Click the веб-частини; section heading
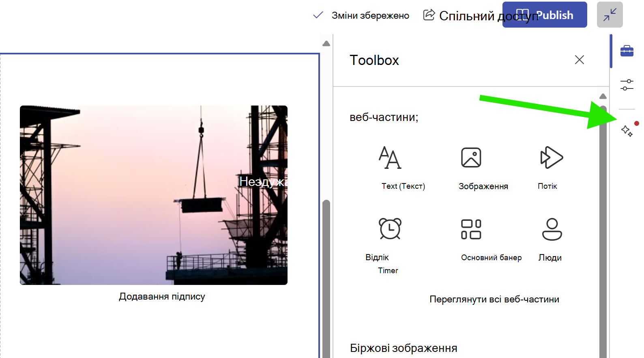The width and height of the screenshot is (644, 358). [x=384, y=117]
